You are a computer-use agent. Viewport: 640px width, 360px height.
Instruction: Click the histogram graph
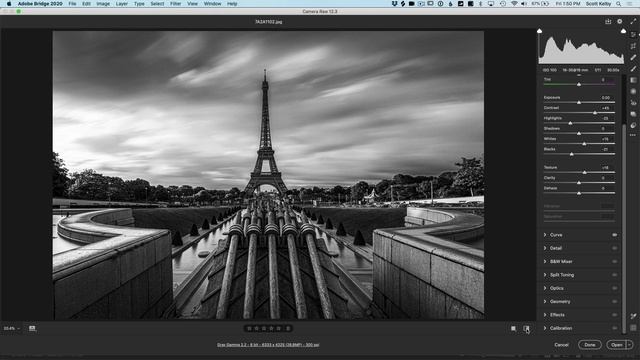pos(581,49)
